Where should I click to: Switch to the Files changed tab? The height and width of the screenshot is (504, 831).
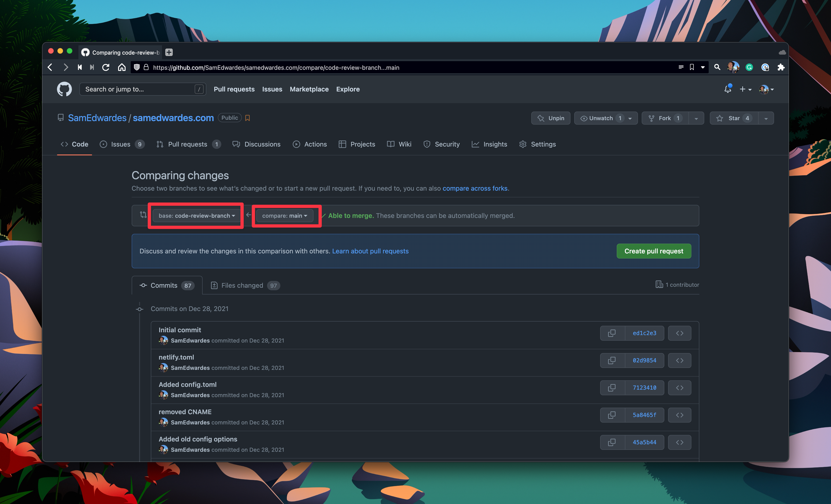[246, 286]
